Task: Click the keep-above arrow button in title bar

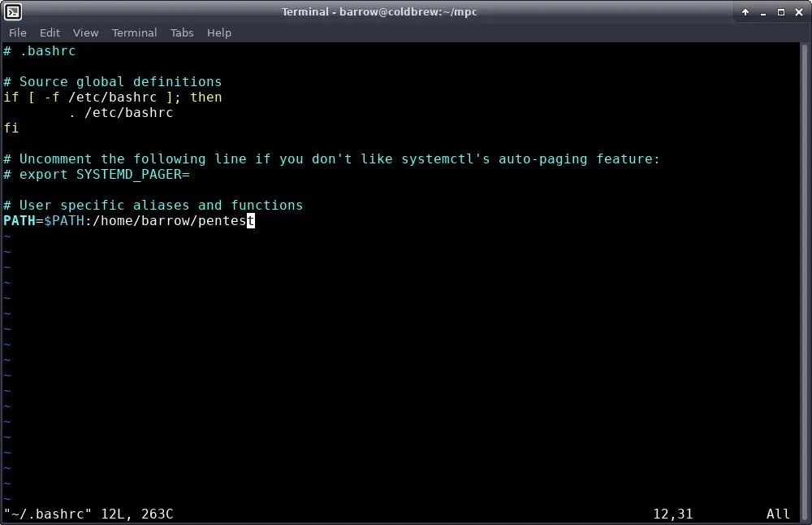Action: point(745,12)
